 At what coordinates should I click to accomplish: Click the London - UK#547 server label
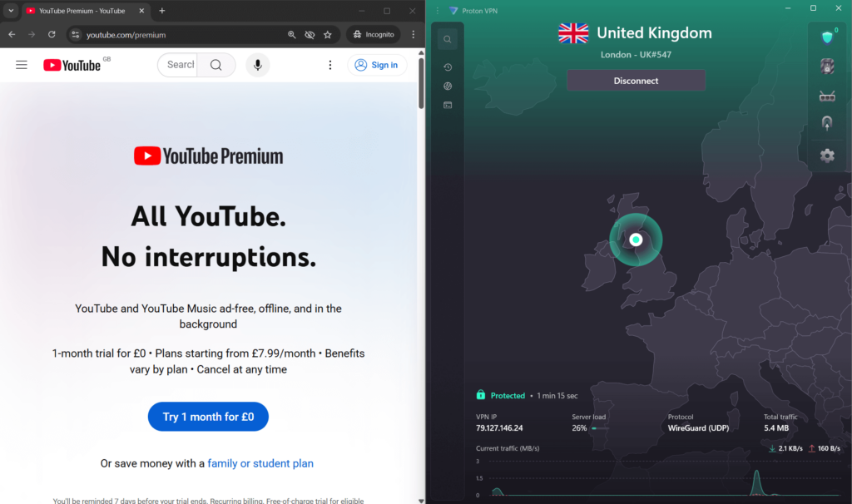[x=636, y=55]
